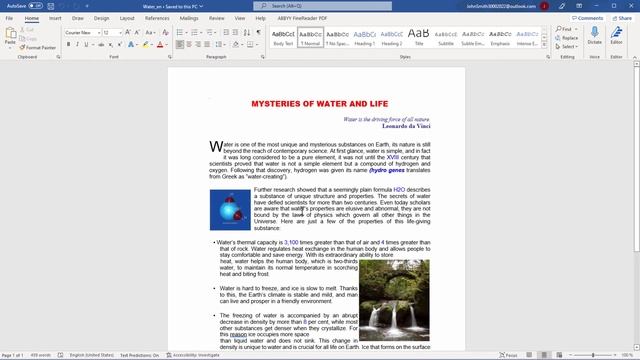Open the Paragraph dialog launcher
Screen dimensions: 640x360
pos(262,57)
